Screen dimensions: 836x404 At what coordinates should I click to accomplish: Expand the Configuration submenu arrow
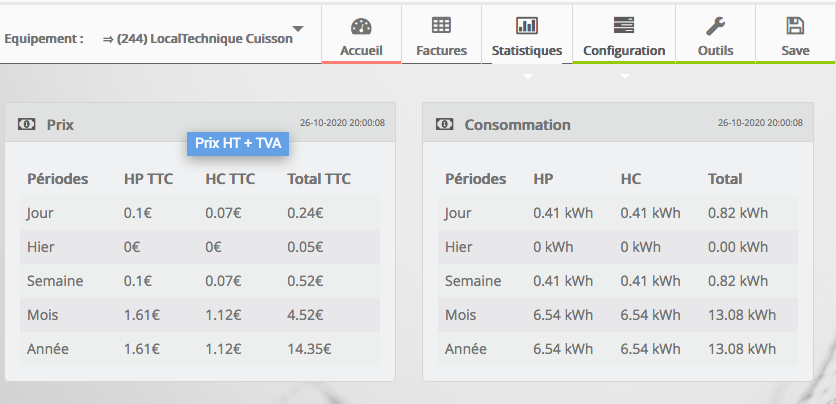tap(624, 76)
